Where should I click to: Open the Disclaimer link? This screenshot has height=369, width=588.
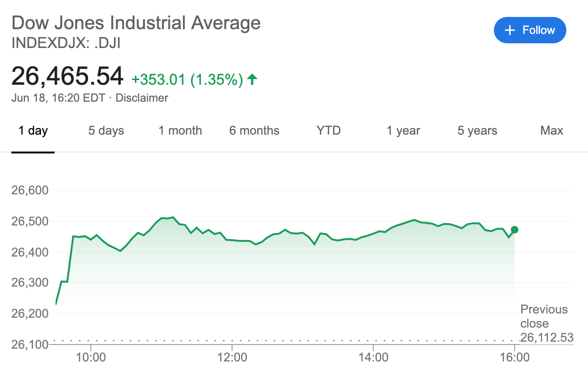(x=142, y=98)
